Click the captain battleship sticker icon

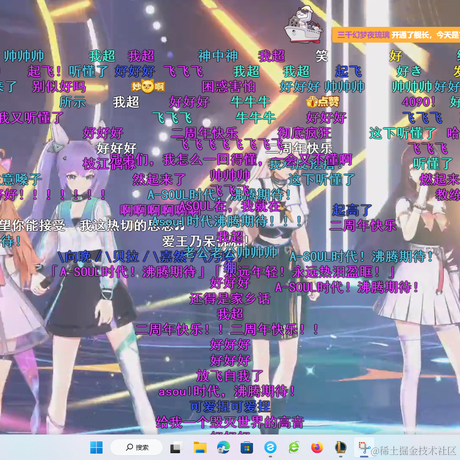(304, 26)
